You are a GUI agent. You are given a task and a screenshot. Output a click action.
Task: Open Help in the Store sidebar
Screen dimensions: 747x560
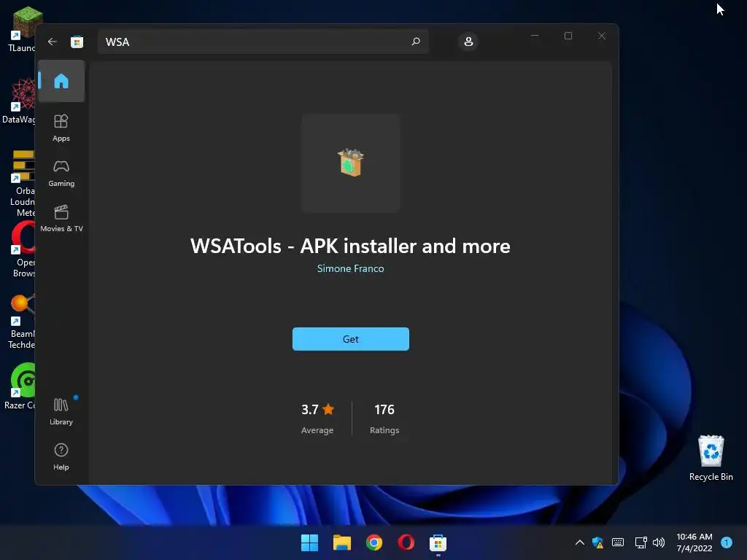pyautogui.click(x=61, y=456)
